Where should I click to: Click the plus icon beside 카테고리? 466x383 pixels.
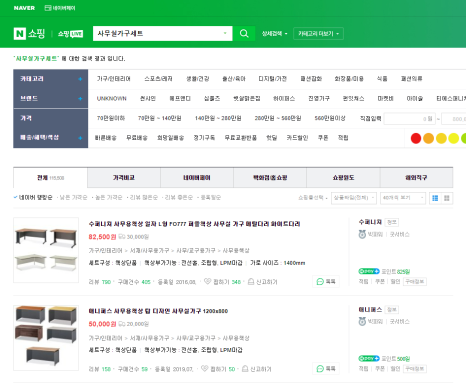pos(80,79)
